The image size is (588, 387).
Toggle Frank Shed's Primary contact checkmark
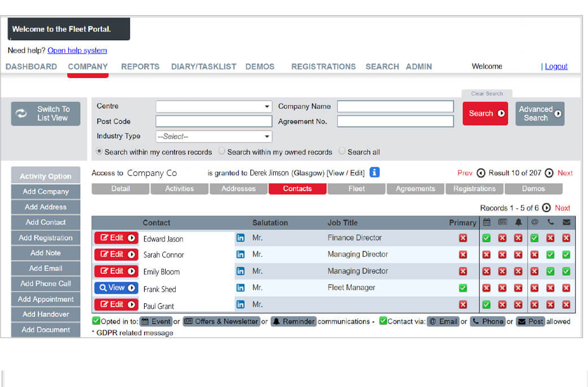[x=463, y=288]
